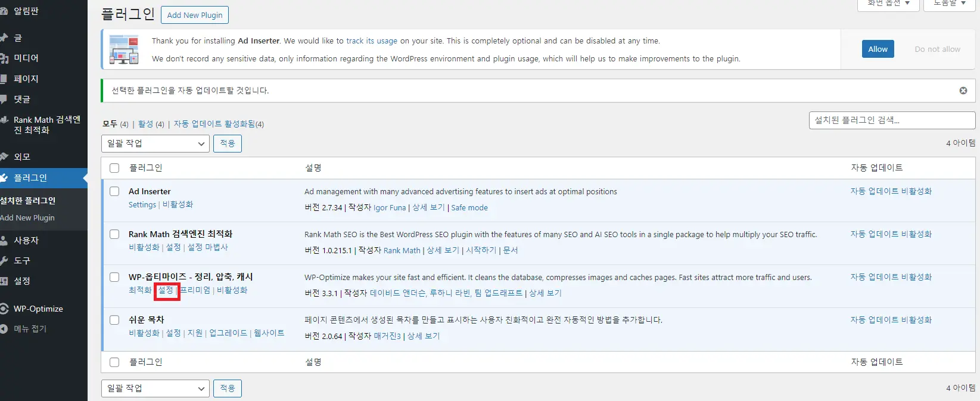980x401 pixels.
Task: Open the 페이지 pages icon
Action: (x=4, y=79)
